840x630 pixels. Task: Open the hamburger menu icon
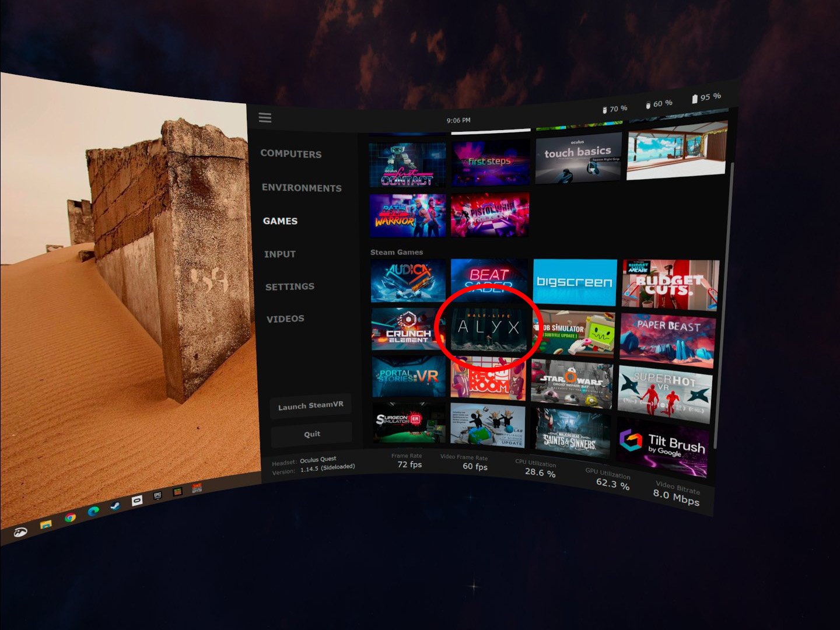click(x=265, y=118)
